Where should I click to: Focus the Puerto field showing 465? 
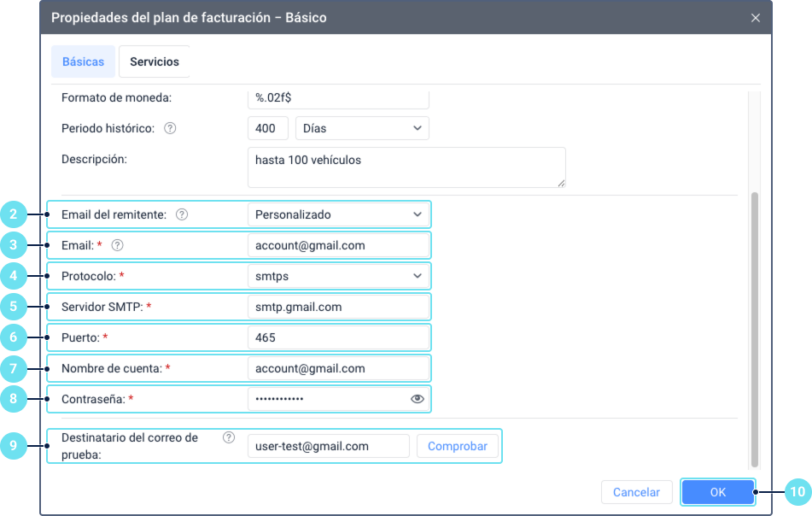pos(338,337)
